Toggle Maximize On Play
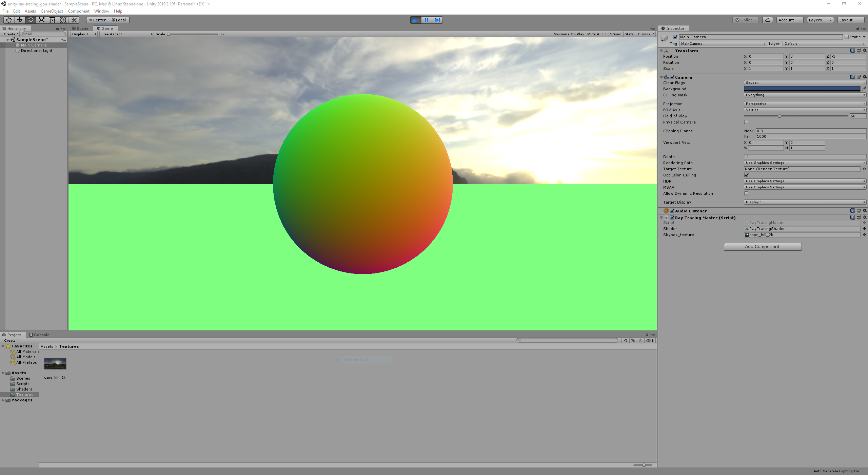The height and width of the screenshot is (475, 868). (x=569, y=34)
